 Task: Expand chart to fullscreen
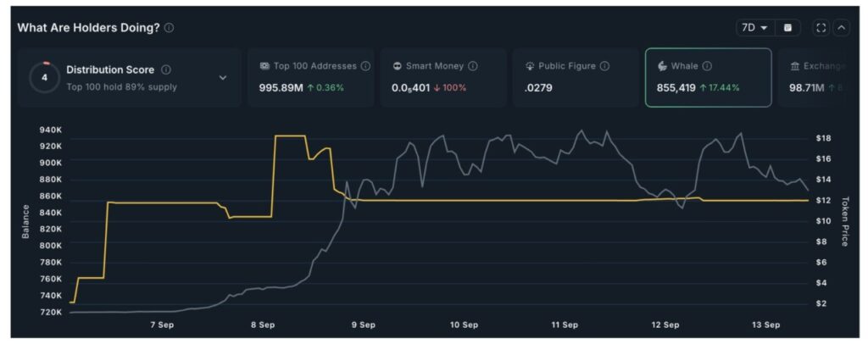(820, 28)
